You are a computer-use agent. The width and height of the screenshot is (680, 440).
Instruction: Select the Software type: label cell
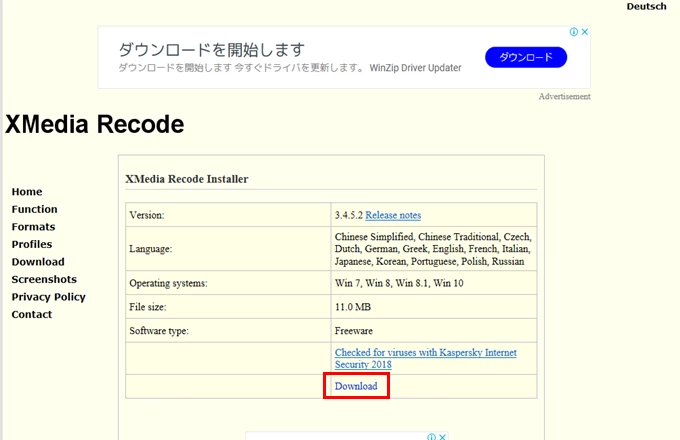pyautogui.click(x=228, y=331)
